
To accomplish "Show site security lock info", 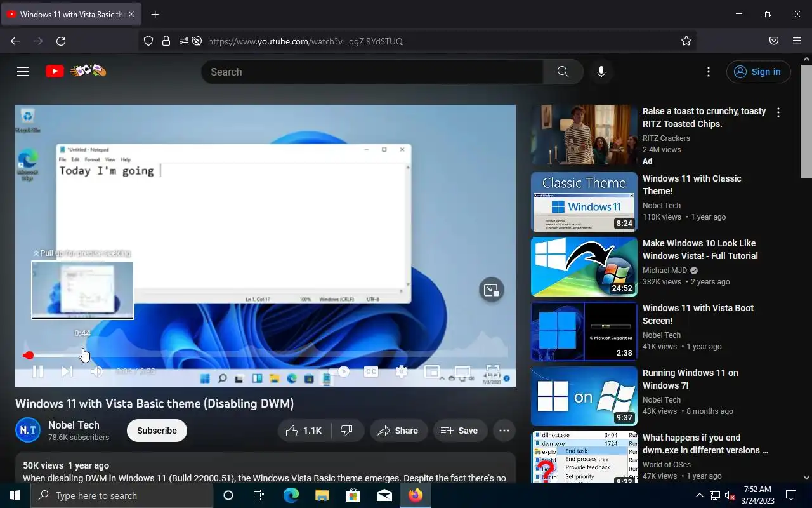I will pos(166,41).
